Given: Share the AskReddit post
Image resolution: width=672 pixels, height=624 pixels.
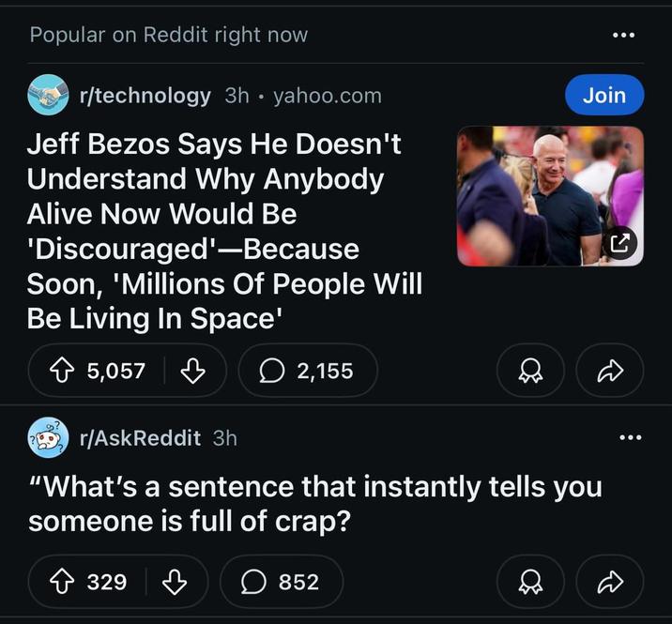Looking at the screenshot, I should click(609, 582).
